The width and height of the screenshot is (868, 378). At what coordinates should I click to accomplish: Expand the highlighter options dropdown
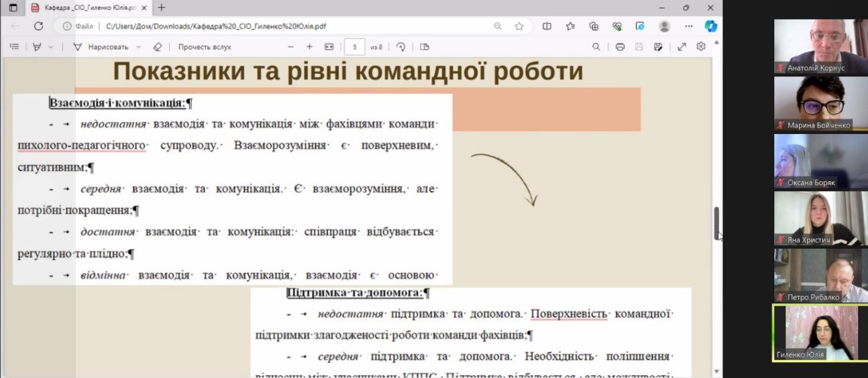click(50, 47)
